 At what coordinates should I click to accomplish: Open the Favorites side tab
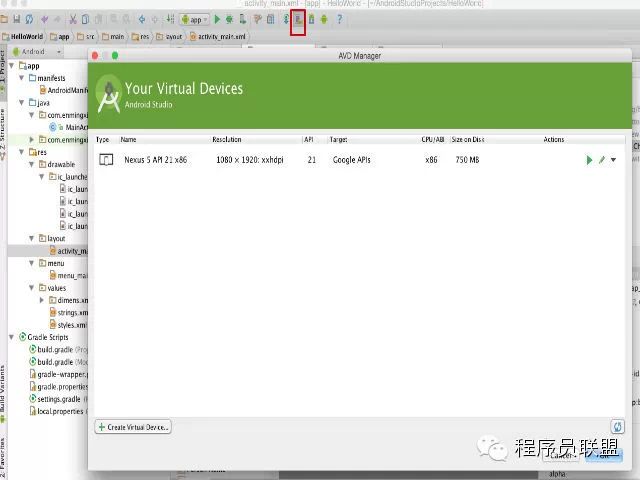point(2,458)
